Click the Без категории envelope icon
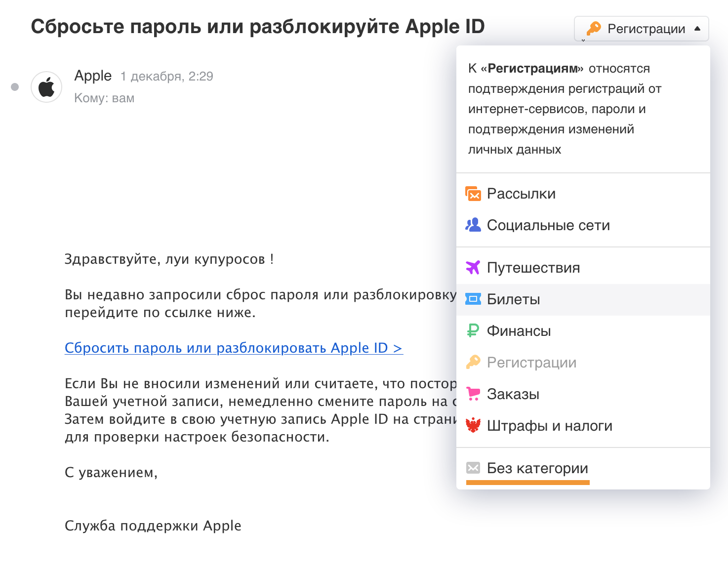The height and width of the screenshot is (568, 728). (473, 468)
